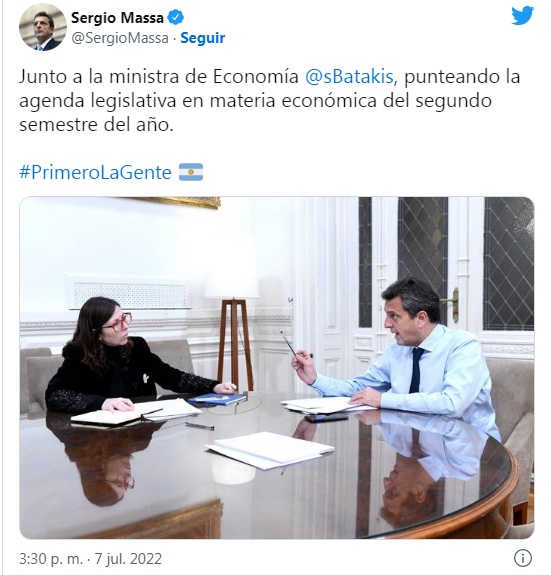Open the @SergioMassa handle link
The width and height of the screenshot is (551, 575).
120,38
